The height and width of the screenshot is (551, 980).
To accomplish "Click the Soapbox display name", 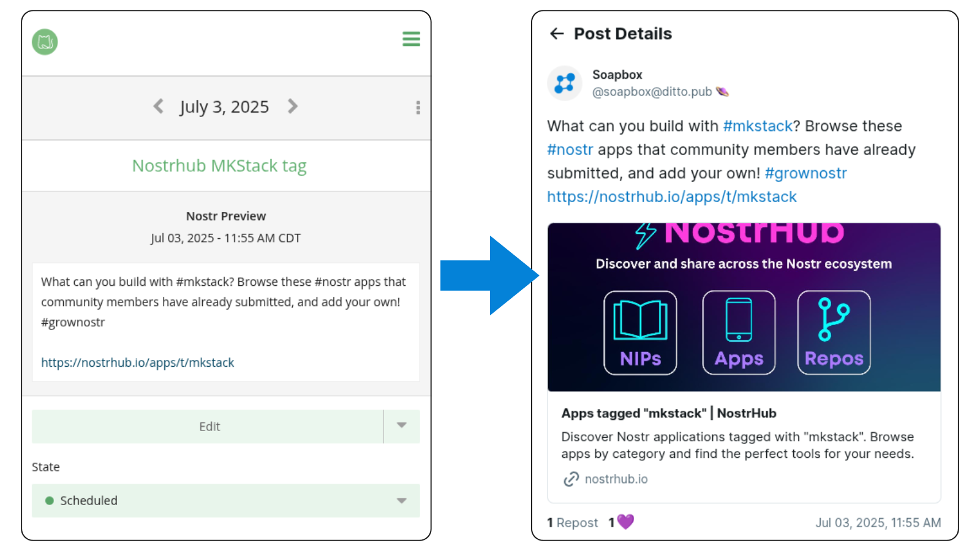I will (617, 75).
